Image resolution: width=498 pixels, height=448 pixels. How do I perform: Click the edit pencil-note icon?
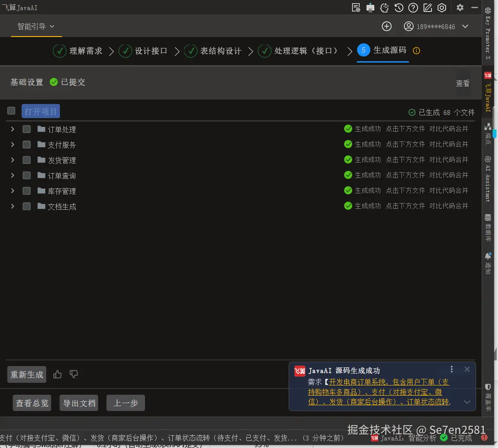click(x=427, y=7)
